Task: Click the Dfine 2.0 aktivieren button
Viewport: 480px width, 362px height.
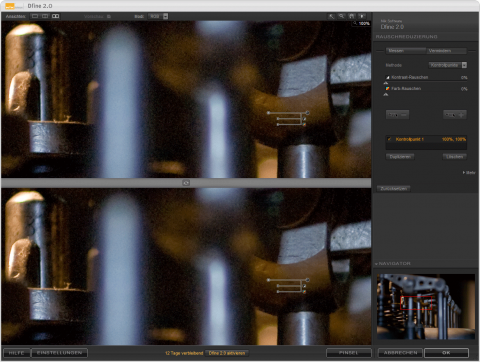Action: point(227,353)
